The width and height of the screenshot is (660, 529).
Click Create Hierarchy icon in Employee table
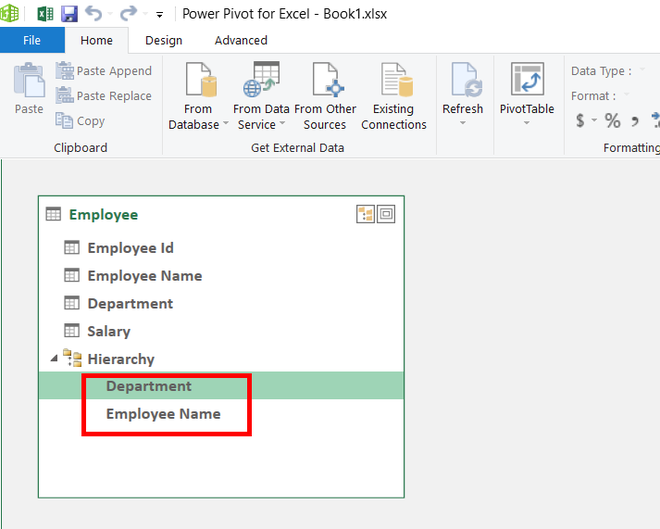pyautogui.click(x=365, y=214)
